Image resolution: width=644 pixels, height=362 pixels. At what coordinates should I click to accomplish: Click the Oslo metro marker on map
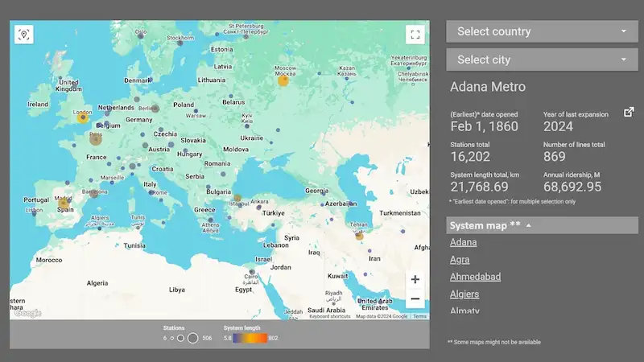click(141, 36)
